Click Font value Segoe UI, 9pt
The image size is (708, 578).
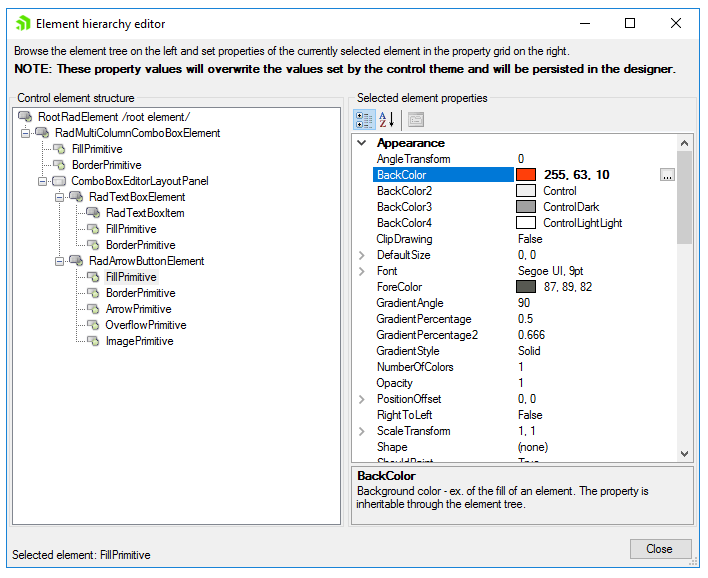550,271
